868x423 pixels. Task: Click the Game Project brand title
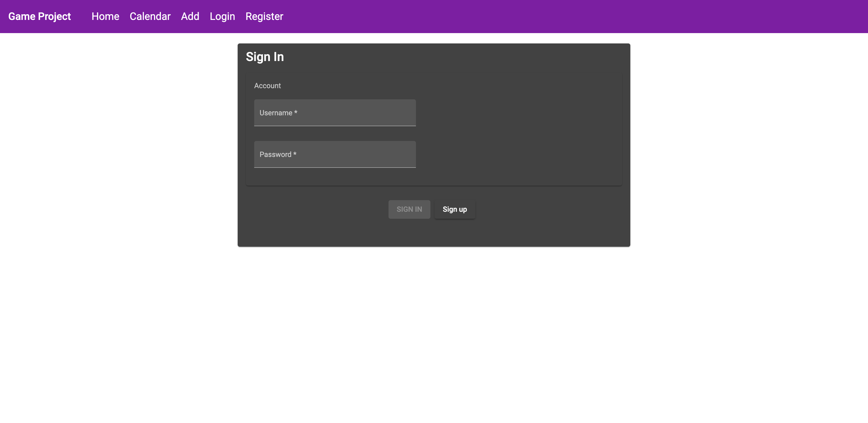click(x=40, y=16)
